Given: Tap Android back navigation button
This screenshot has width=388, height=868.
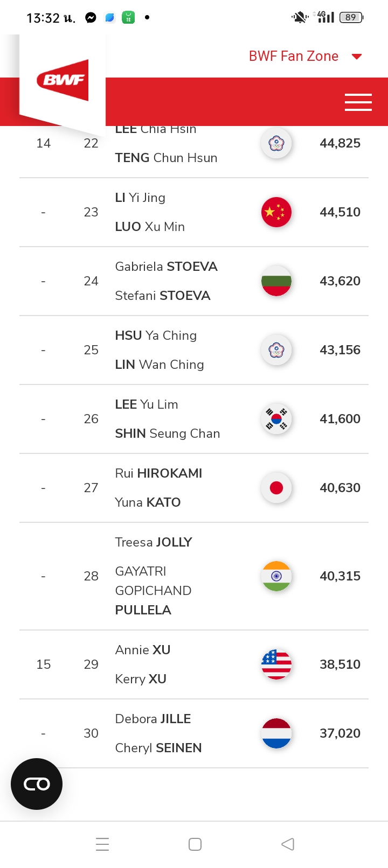Looking at the screenshot, I should click(288, 844).
